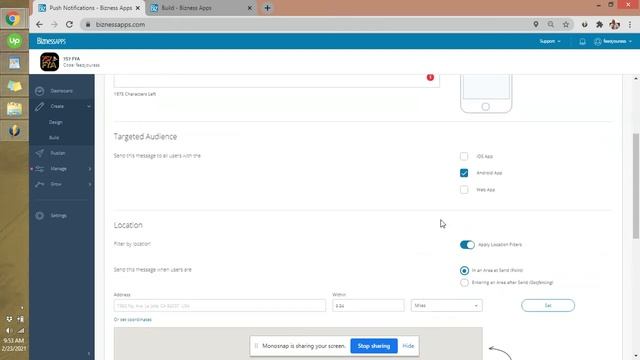The width and height of the screenshot is (640, 360).
Task: Expand the Support menu in header
Action: (549, 41)
